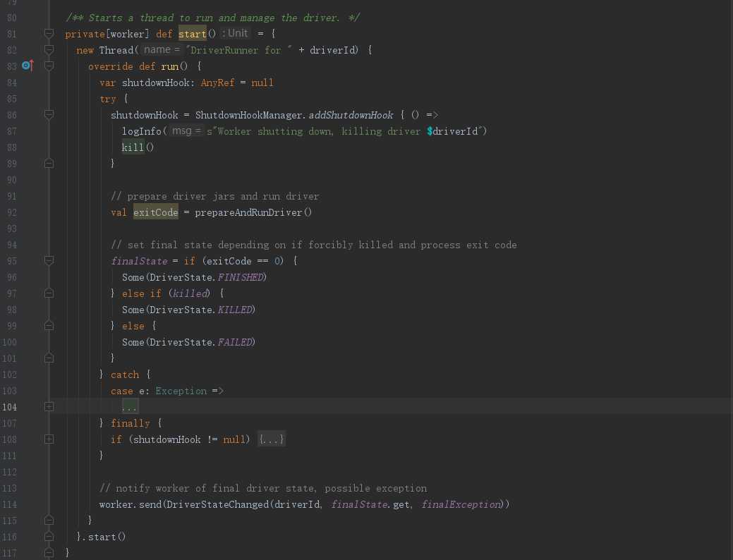733x560 pixels.
Task: Click fold end marker at line 116
Action: 49,537
